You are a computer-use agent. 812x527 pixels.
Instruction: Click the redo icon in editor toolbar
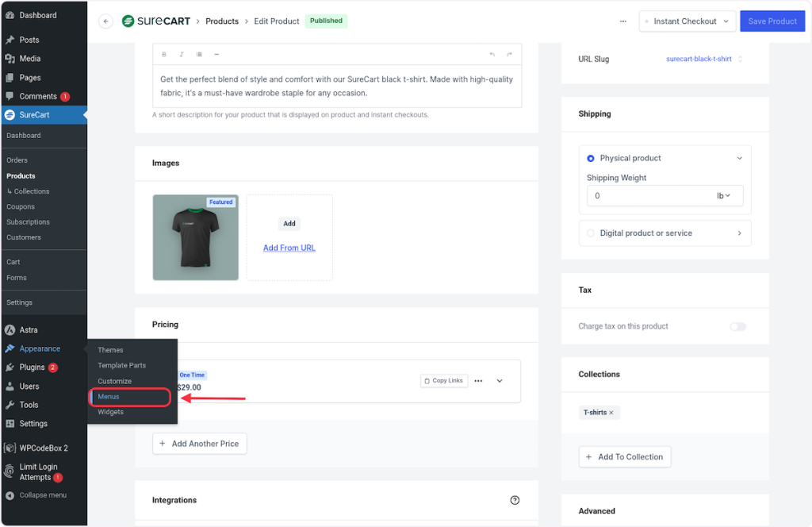point(510,54)
